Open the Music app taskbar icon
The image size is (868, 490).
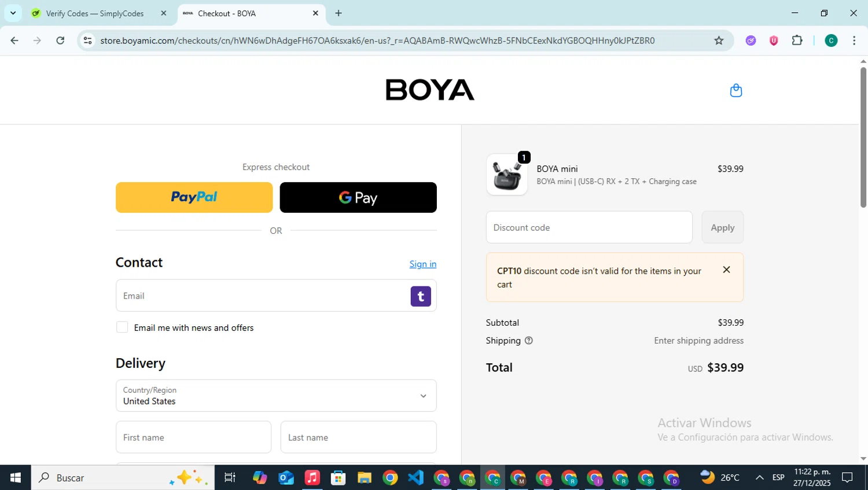[312, 477]
